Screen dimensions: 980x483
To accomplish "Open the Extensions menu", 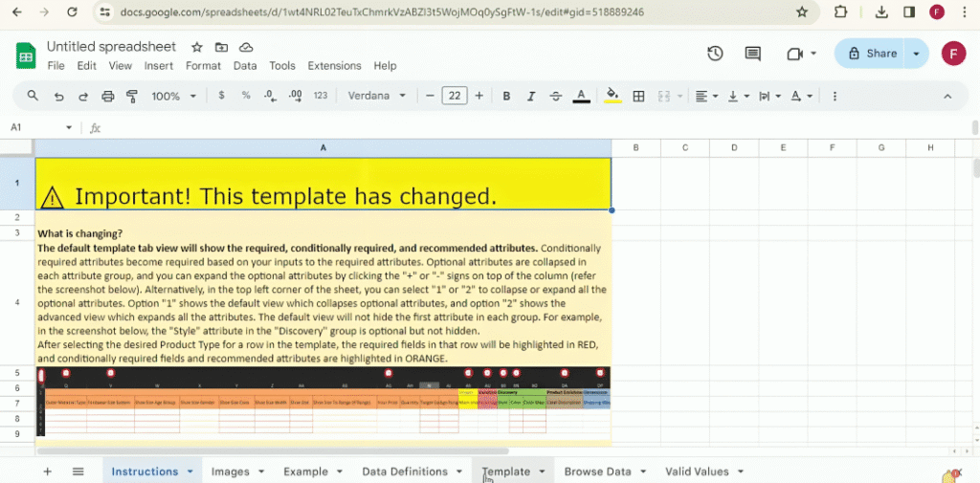I will pyautogui.click(x=334, y=66).
